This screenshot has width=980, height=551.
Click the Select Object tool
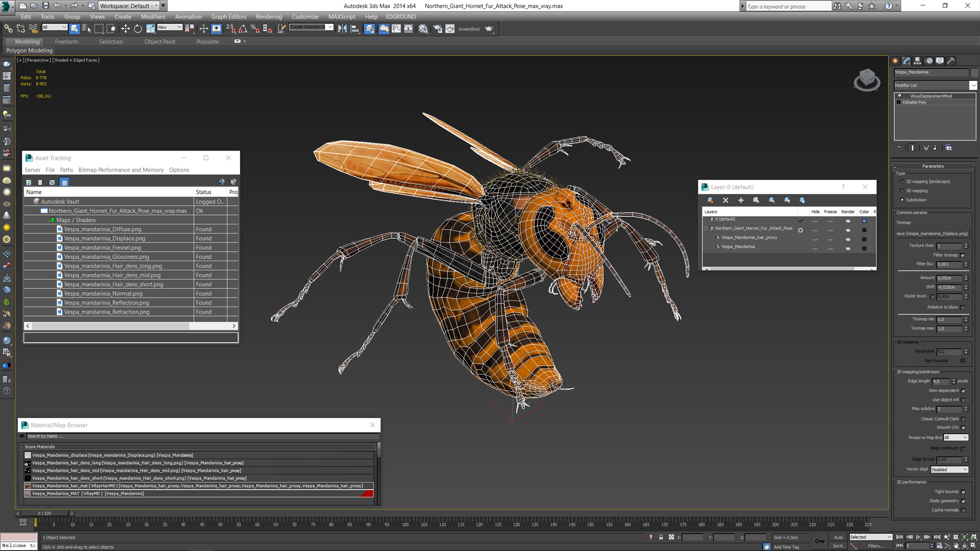[x=75, y=29]
